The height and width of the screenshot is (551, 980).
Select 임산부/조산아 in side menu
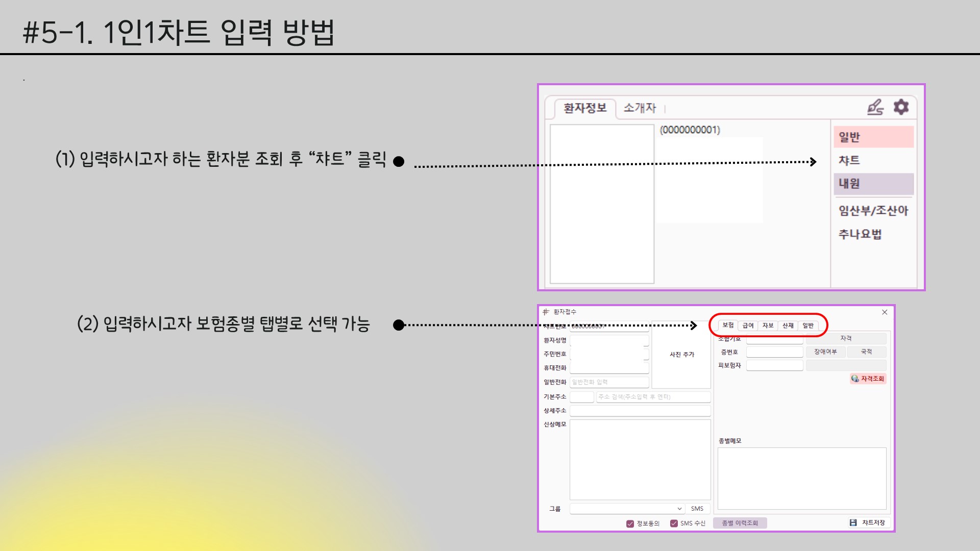coord(873,211)
